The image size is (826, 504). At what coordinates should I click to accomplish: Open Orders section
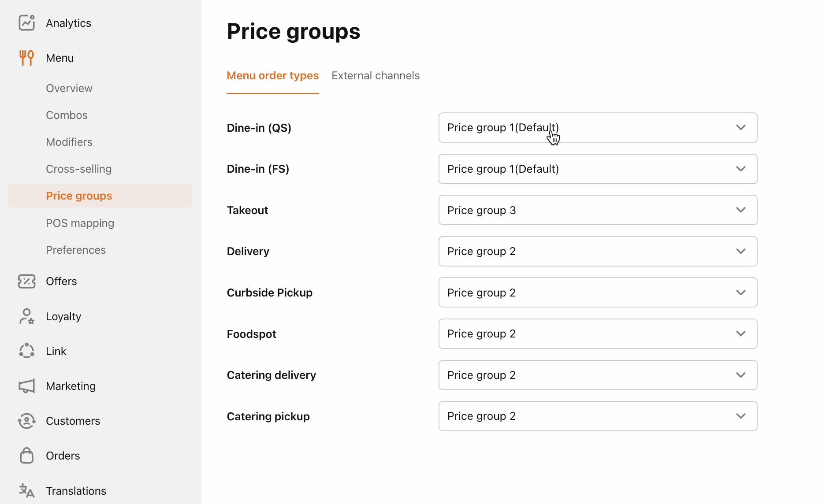(63, 456)
